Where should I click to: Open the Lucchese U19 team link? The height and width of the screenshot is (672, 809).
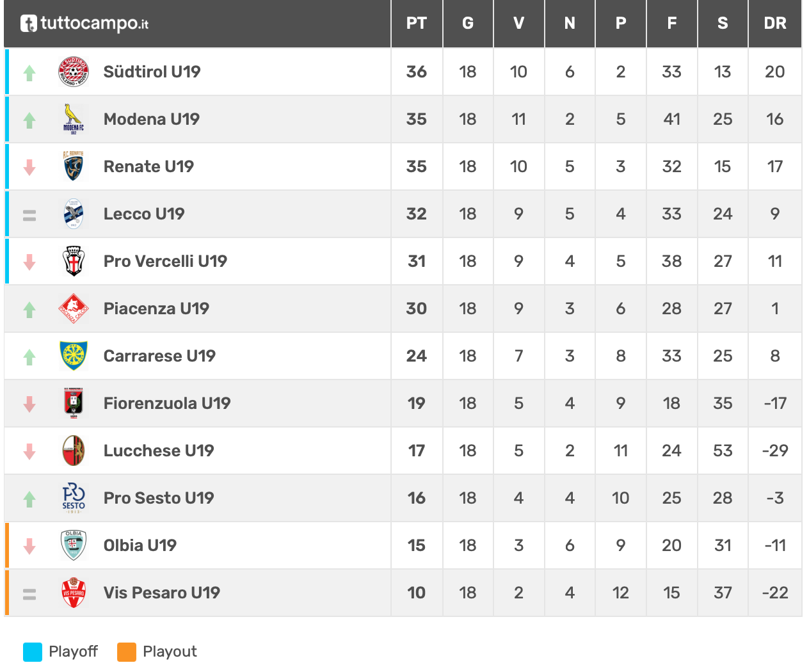159,451
